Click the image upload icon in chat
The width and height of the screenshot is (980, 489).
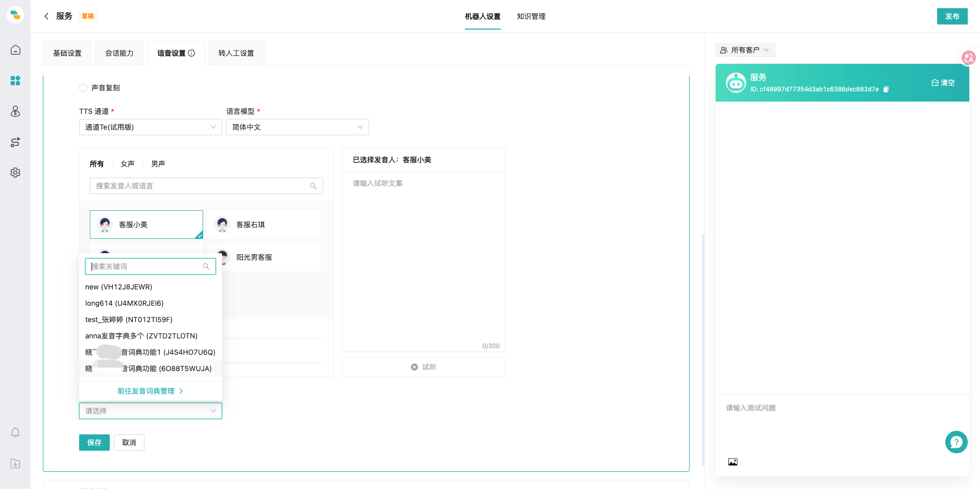pyautogui.click(x=733, y=462)
